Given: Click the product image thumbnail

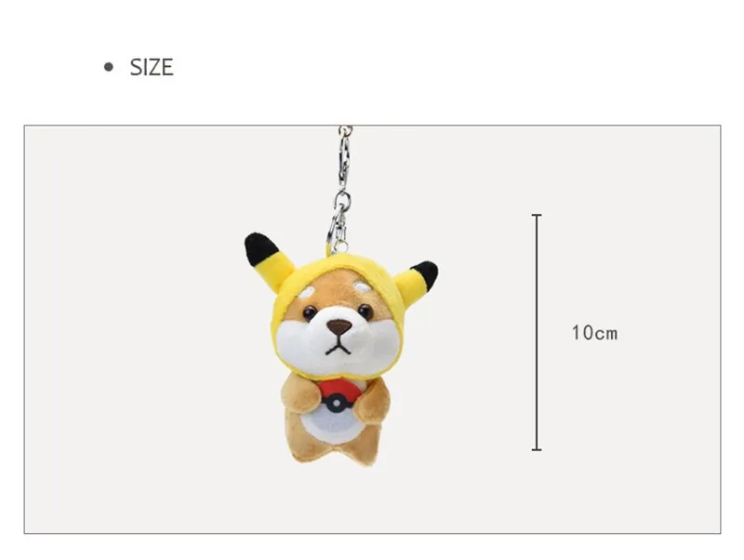Looking at the screenshot, I should (x=373, y=329).
